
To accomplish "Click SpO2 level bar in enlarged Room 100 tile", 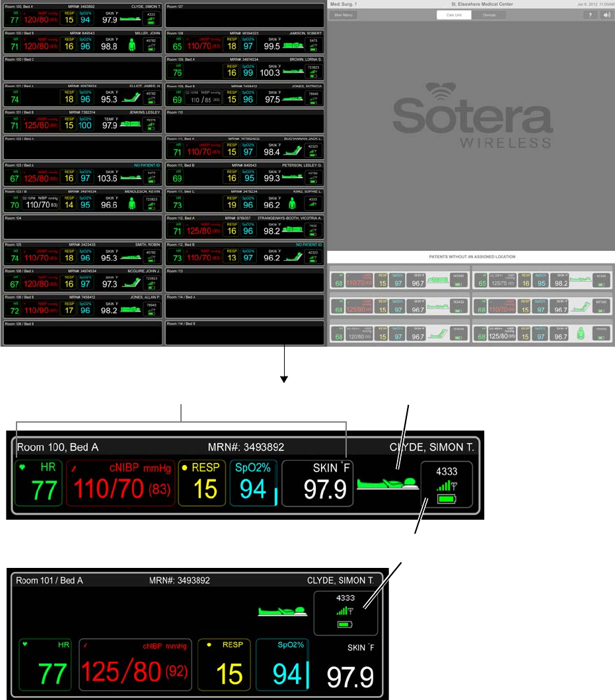I will coord(276,497).
